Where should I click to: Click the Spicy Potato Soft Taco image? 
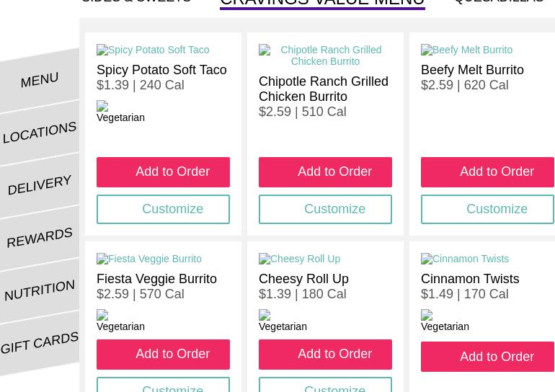pos(153,50)
